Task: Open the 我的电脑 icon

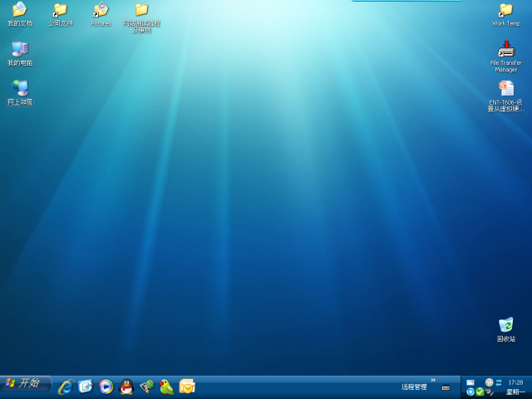Action: [19, 50]
